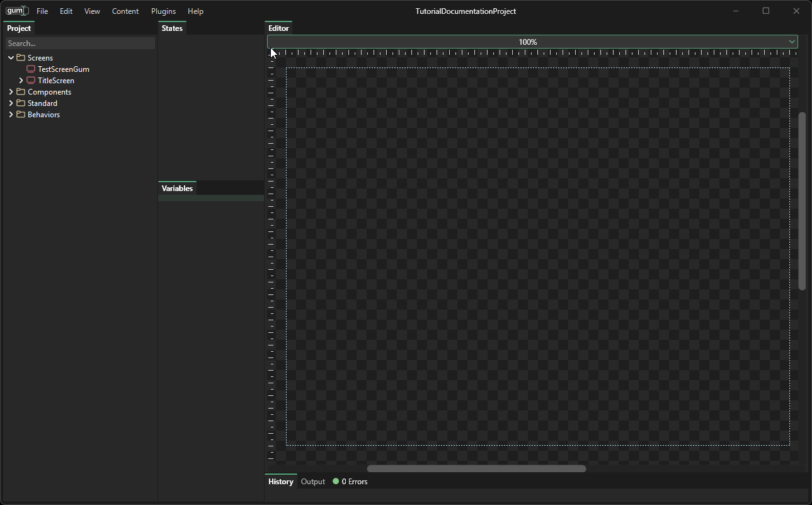Viewport: 812px width, 505px height.
Task: Click the editor vertical scrollbar thumb
Action: click(x=802, y=201)
